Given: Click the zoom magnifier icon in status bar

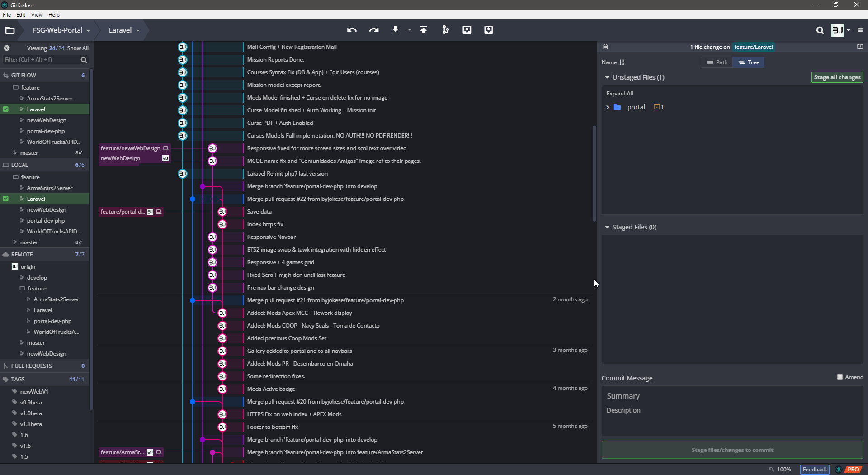Looking at the screenshot, I should coord(771,469).
